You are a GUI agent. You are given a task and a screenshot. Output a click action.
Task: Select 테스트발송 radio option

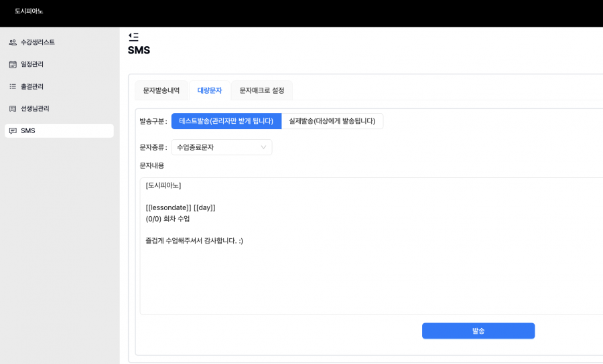(x=226, y=121)
